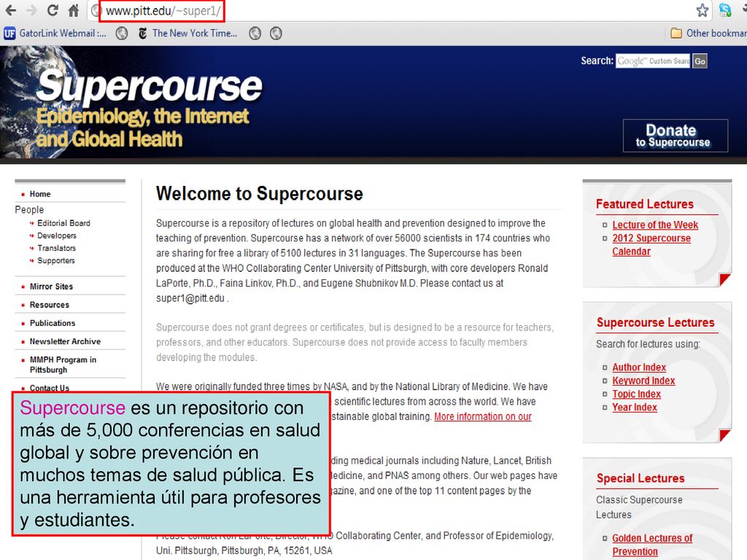Click the People sidebar label
Viewport: 747px width, 560px height.
tap(29, 209)
